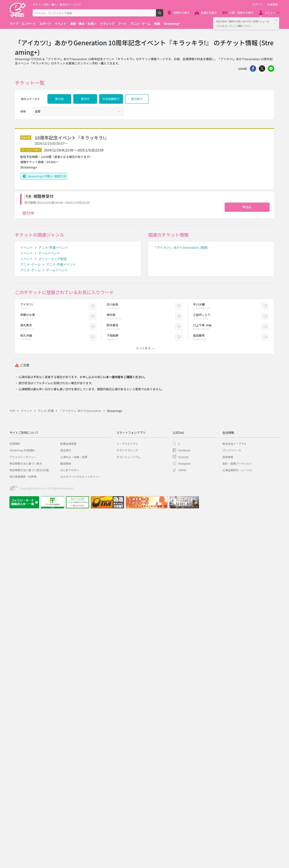Open the アート category
289x868 pixels.
[x=122, y=24]
